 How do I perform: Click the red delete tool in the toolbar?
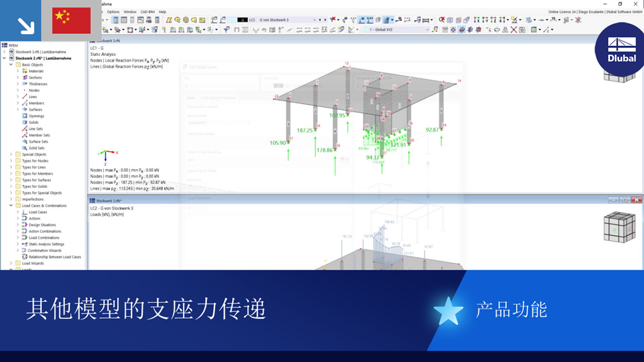pos(514,29)
